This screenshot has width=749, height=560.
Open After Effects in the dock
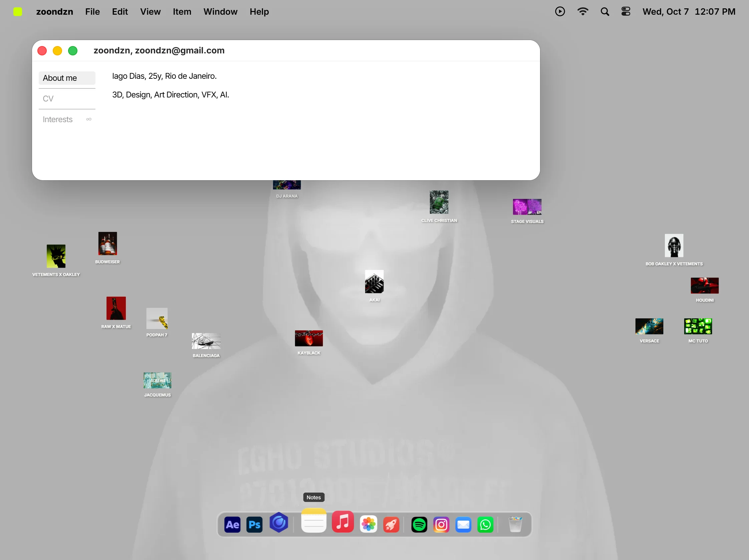pyautogui.click(x=232, y=525)
